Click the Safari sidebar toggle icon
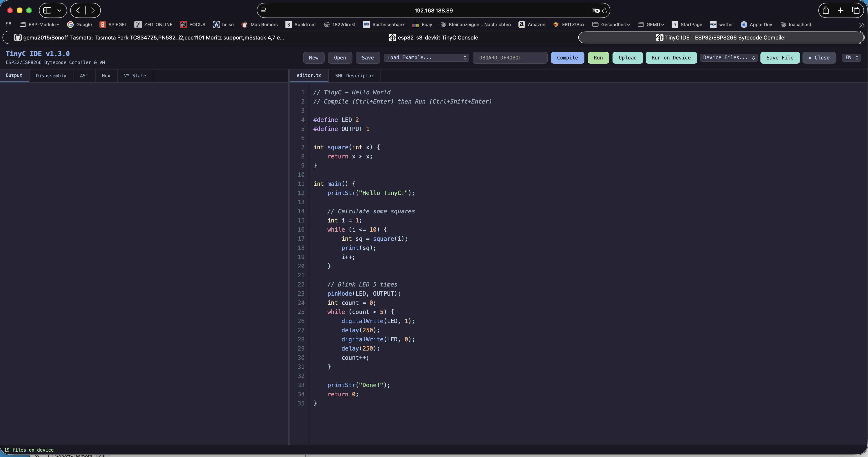 click(x=47, y=10)
